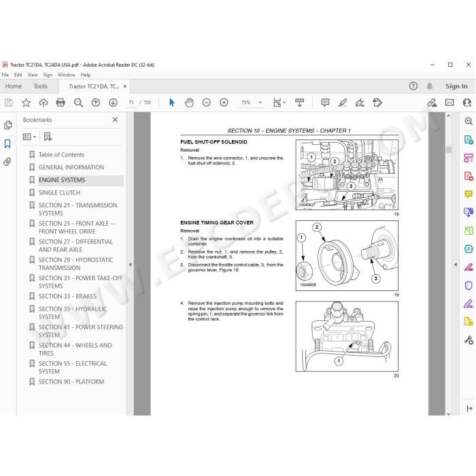476x476 pixels.
Task: Open the Page thumbnails panel
Action: pos(7,124)
